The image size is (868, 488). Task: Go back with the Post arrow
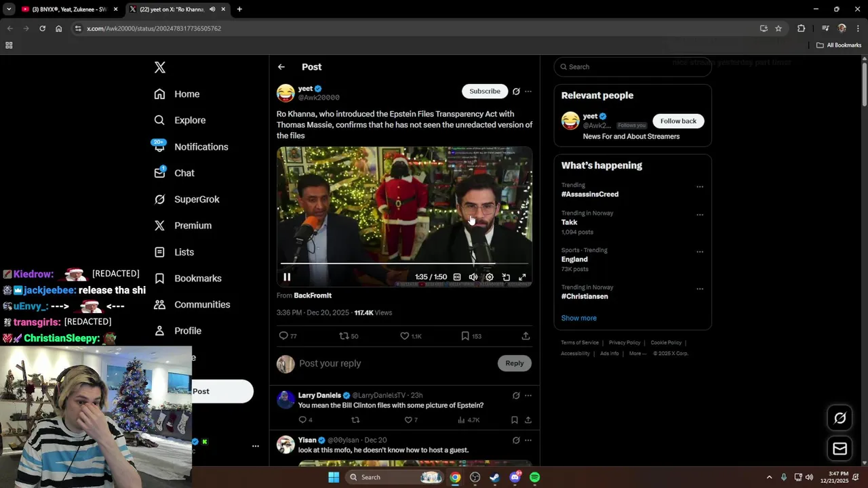281,67
